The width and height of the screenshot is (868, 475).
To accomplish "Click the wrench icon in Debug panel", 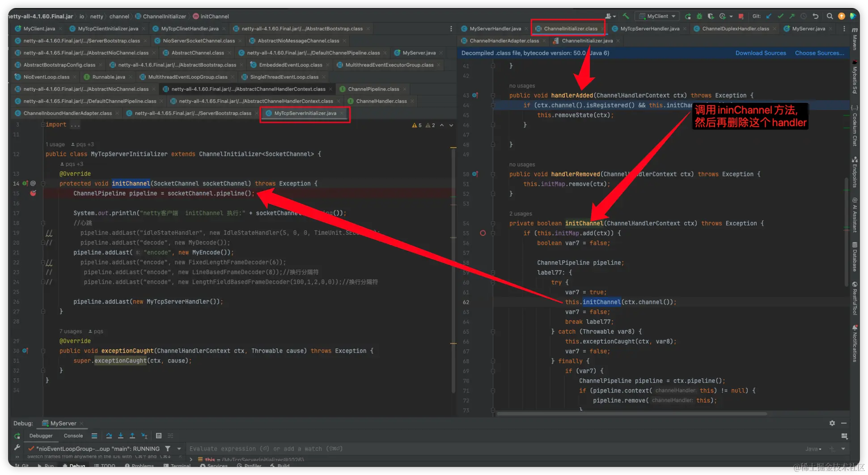I will pyautogui.click(x=17, y=448).
